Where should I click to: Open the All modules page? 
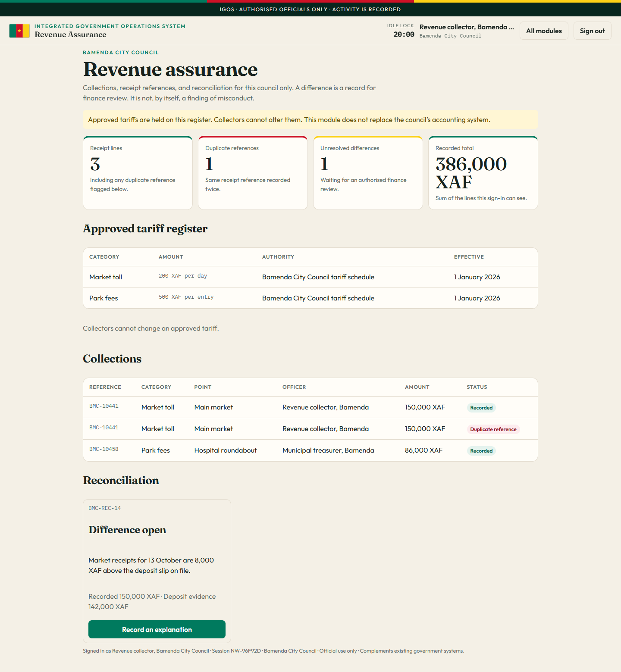544,31
